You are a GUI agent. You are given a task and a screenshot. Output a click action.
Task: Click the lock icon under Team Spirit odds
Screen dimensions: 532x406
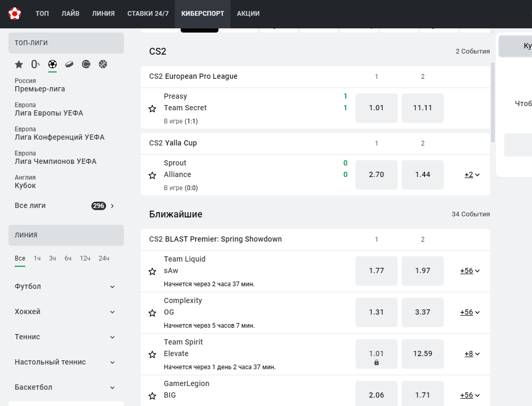pos(376,362)
